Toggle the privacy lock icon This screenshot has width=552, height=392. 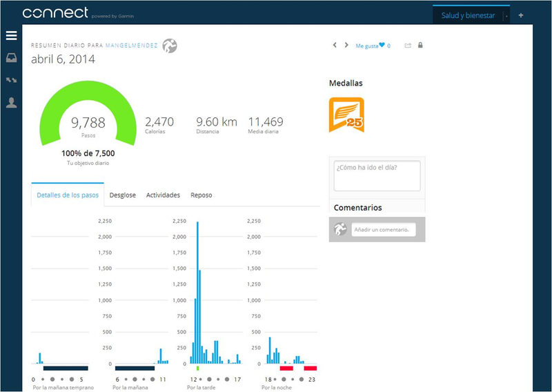420,45
